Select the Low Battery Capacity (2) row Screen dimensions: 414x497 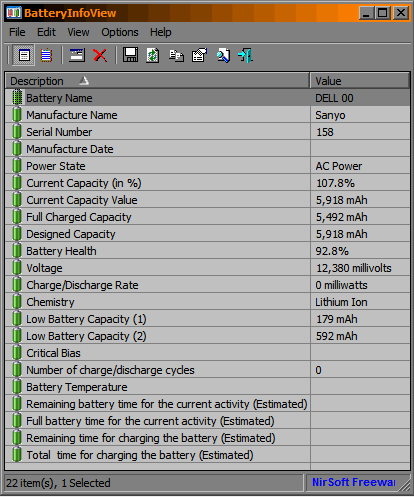(207, 336)
